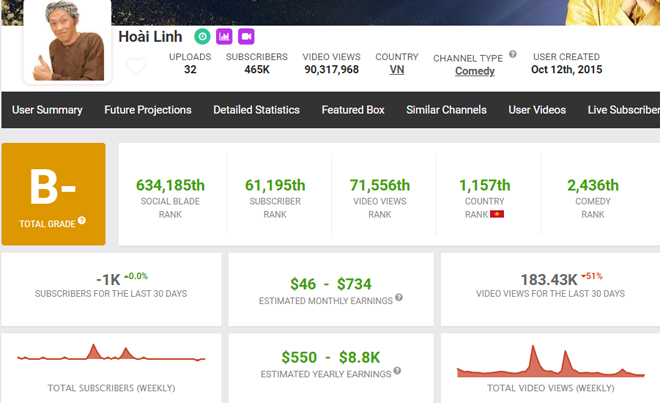Click the Comedy channel type link
The width and height of the screenshot is (660, 403).
[x=474, y=72]
